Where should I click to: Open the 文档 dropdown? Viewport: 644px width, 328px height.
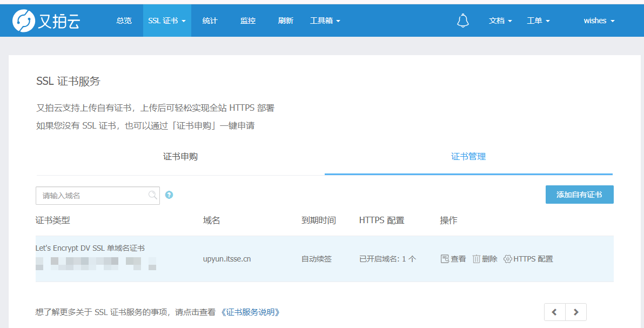pyautogui.click(x=500, y=21)
